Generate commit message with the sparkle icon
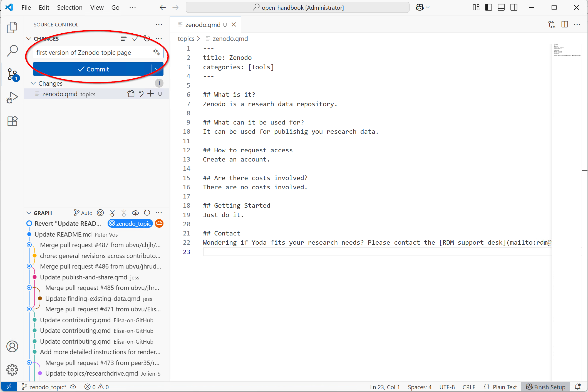This screenshot has width=588, height=392. click(x=156, y=52)
